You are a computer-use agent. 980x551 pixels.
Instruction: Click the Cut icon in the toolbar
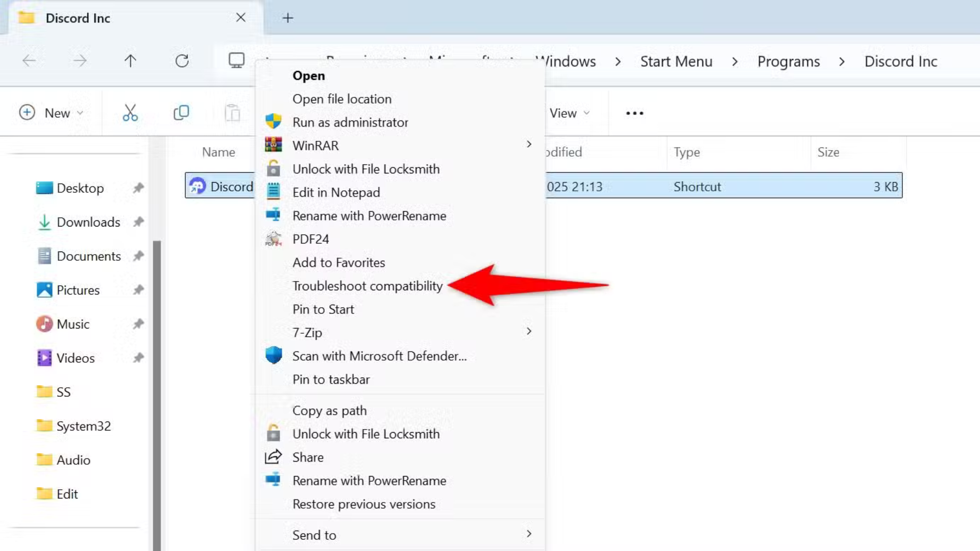click(x=130, y=113)
